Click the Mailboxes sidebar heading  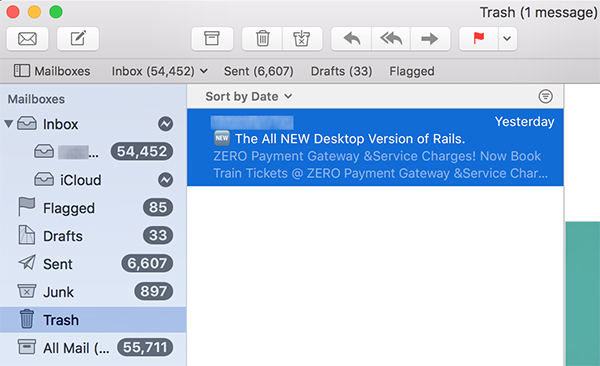point(36,99)
